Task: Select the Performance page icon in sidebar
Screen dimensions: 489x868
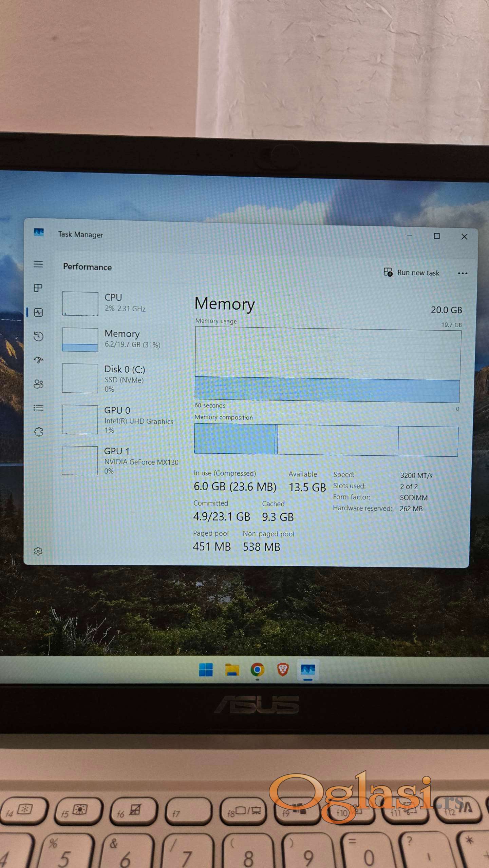Action: click(38, 312)
